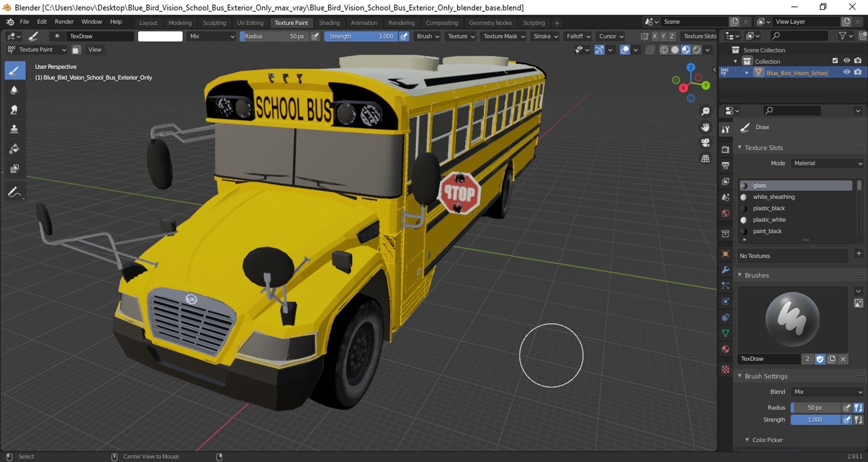Toggle X axis mirror symmetry
The width and height of the screenshot is (868, 462).
(x=655, y=36)
